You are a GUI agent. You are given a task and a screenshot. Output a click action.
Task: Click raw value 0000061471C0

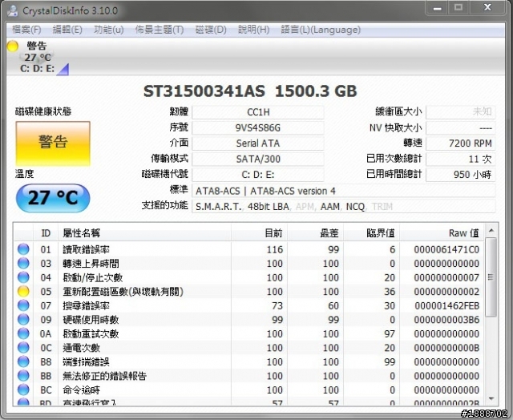click(446, 249)
